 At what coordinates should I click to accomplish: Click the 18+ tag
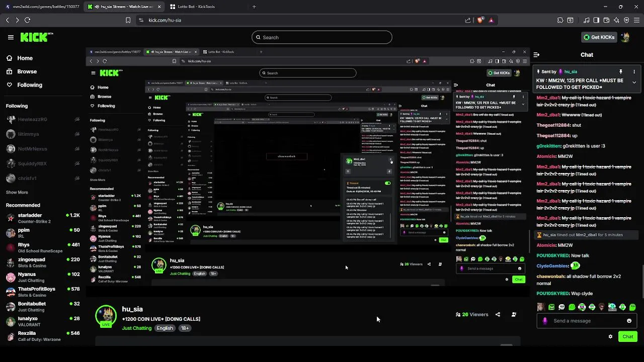[185, 328]
